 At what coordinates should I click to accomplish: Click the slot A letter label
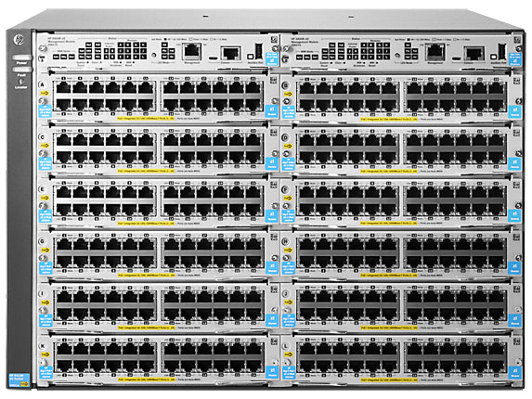pos(42,84)
